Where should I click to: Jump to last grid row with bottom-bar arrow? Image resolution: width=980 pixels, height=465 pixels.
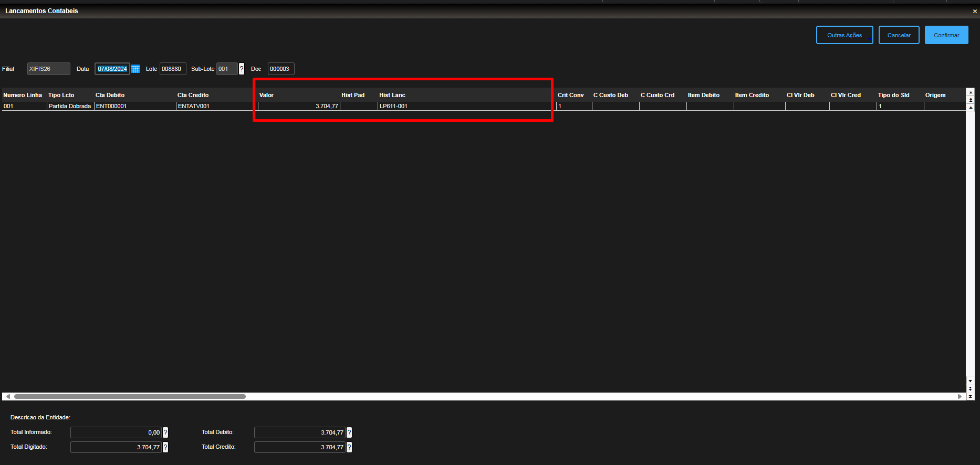[971, 396]
